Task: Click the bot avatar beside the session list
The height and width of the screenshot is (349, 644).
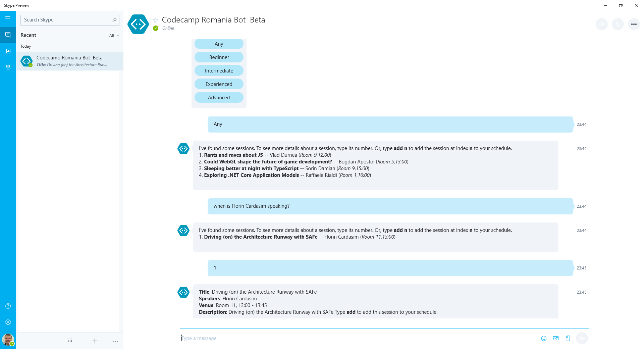Action: 183,149
